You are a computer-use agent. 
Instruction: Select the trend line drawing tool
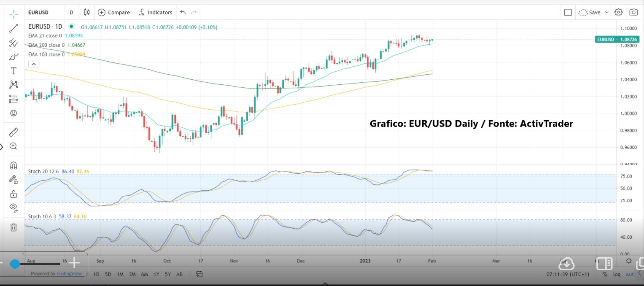point(13,28)
